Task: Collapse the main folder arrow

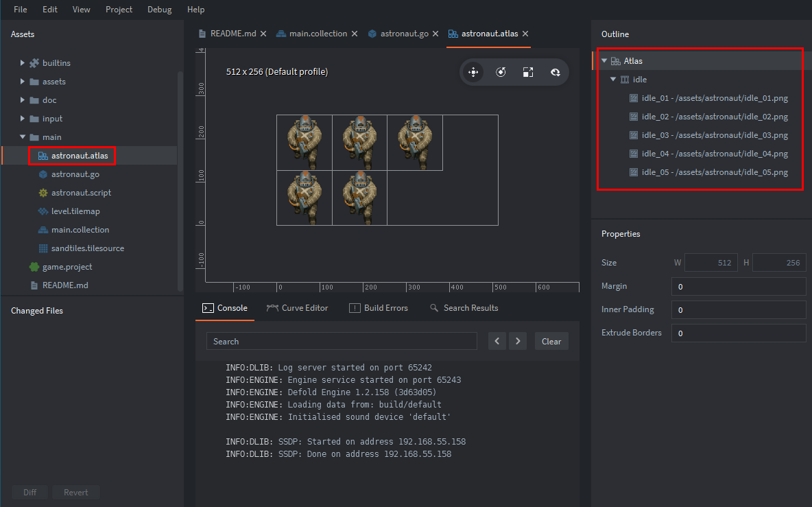Action: click(x=22, y=137)
